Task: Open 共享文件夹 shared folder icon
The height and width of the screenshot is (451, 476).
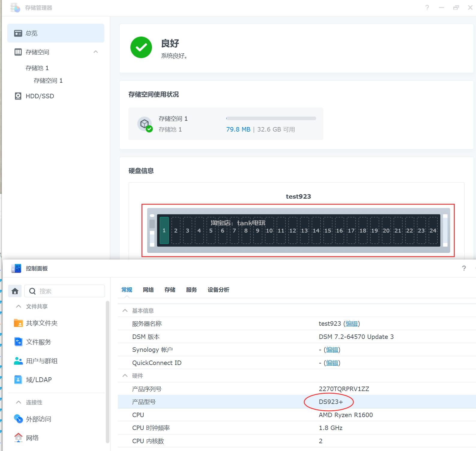Action: click(18, 323)
